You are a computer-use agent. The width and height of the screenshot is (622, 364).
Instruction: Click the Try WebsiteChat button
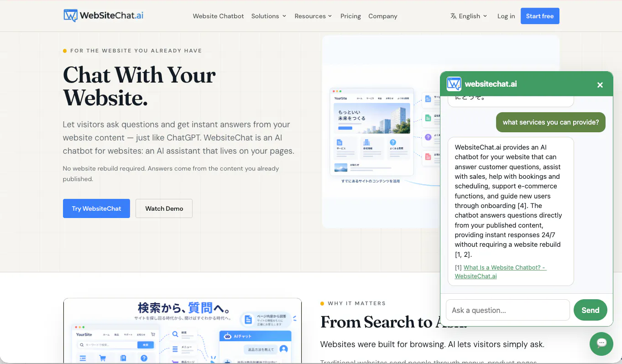[x=96, y=208]
